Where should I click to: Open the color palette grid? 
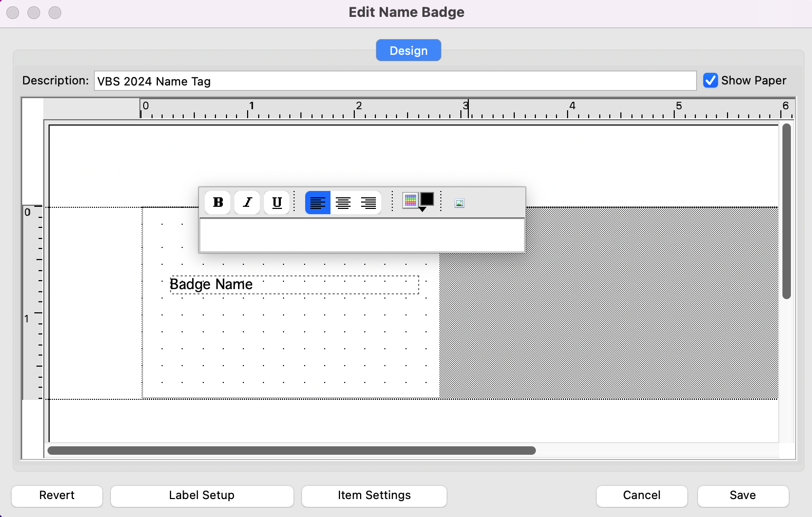click(x=410, y=200)
